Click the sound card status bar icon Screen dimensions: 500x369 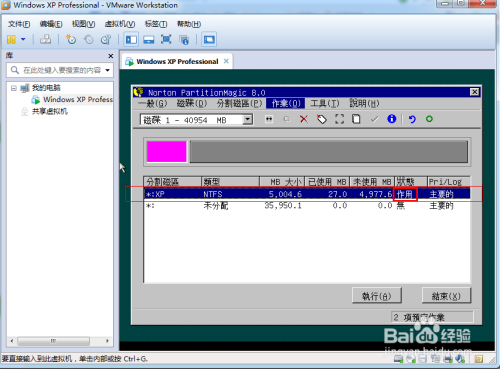pyautogui.click(x=460, y=359)
